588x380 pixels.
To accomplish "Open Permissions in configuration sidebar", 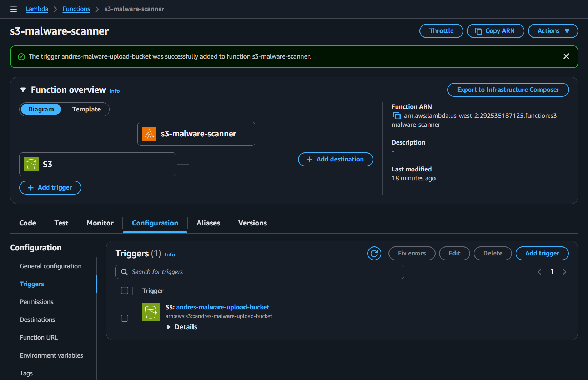I will tap(37, 302).
